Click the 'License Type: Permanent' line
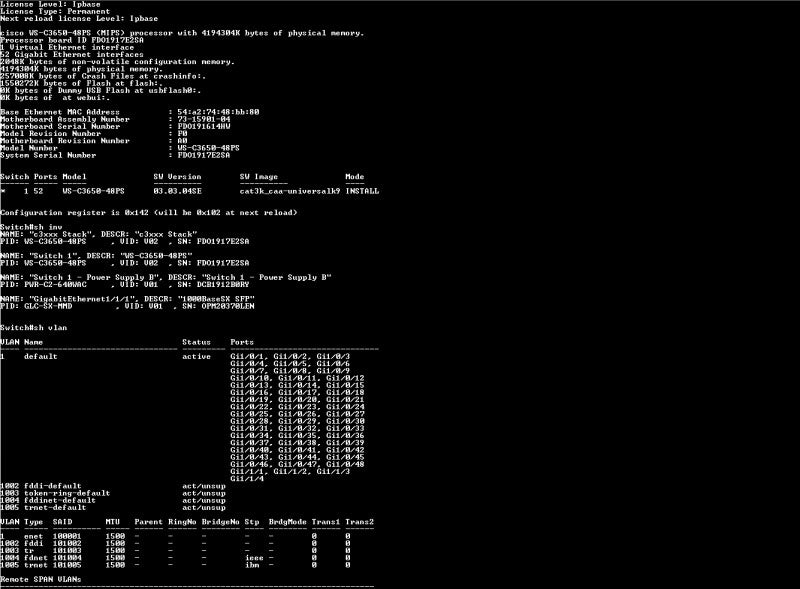This screenshot has width=800, height=589. tap(55, 11)
